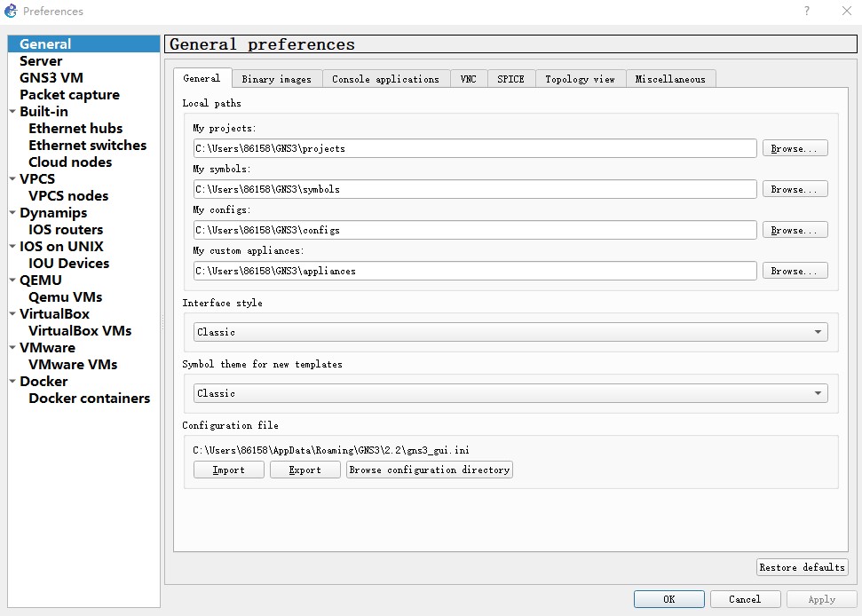Open Cloud nodes preferences
This screenshot has height=616, width=862.
tap(70, 162)
